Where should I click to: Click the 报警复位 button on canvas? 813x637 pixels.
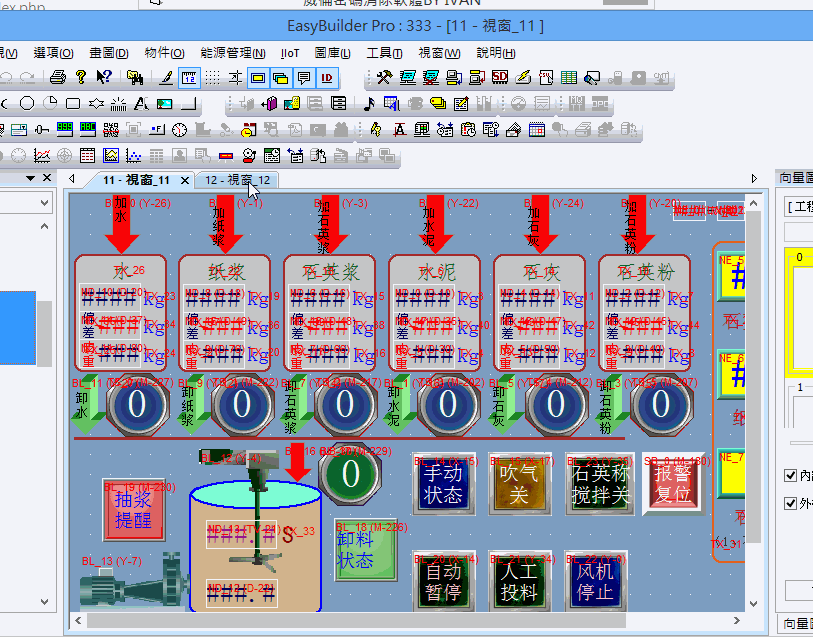[x=672, y=484]
